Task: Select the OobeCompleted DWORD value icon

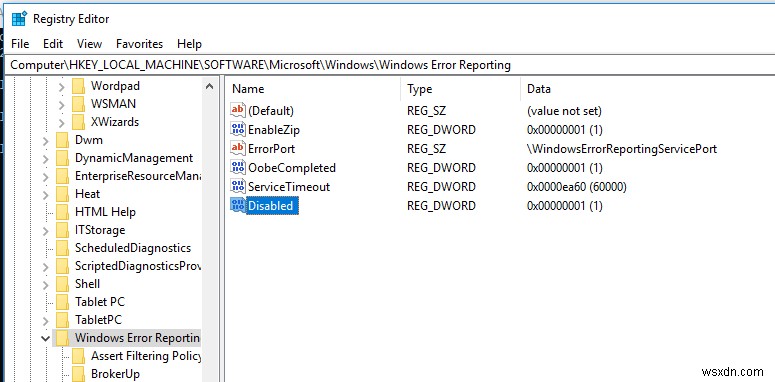Action: coord(238,168)
